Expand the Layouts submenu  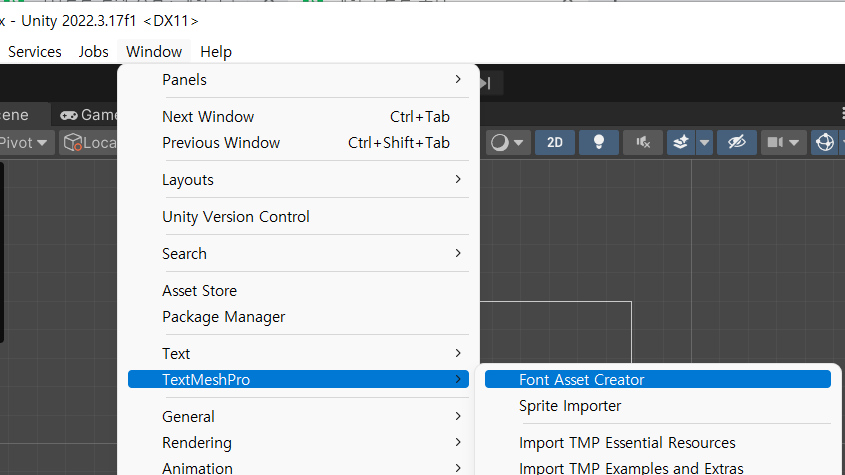pyautogui.click(x=298, y=180)
